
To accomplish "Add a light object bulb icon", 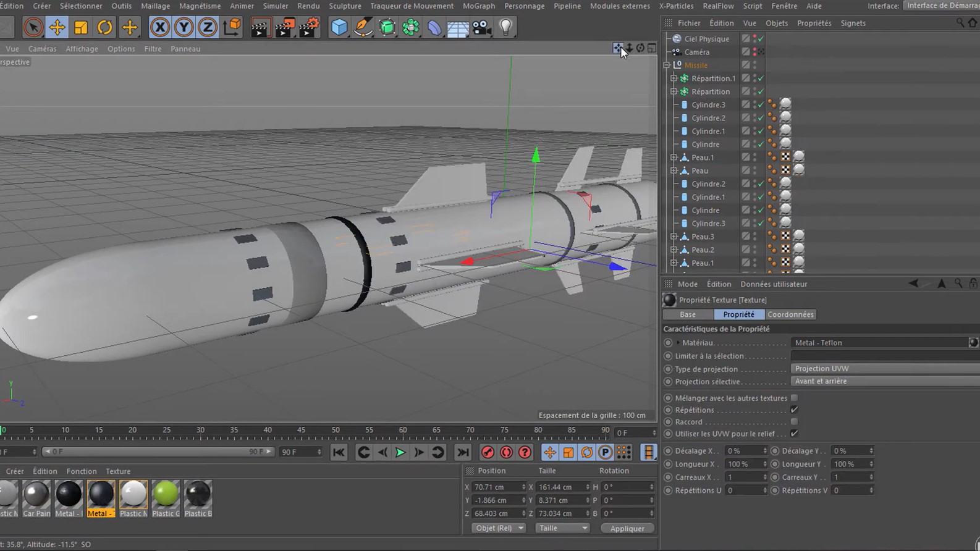I will [x=506, y=27].
